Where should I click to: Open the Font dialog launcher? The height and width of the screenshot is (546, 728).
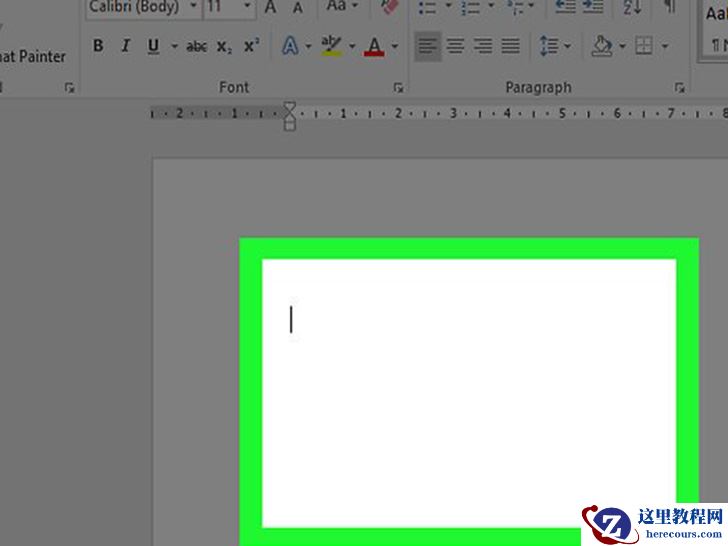coord(398,87)
